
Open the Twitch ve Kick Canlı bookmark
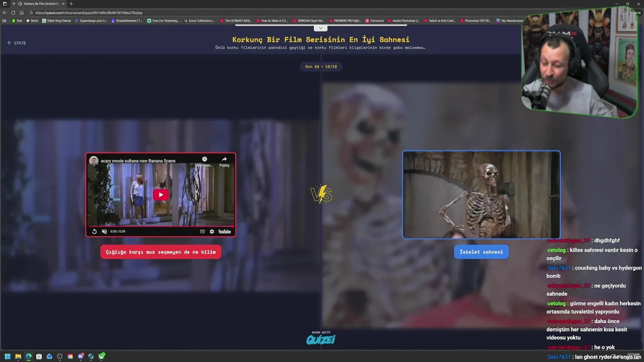coord(439,21)
